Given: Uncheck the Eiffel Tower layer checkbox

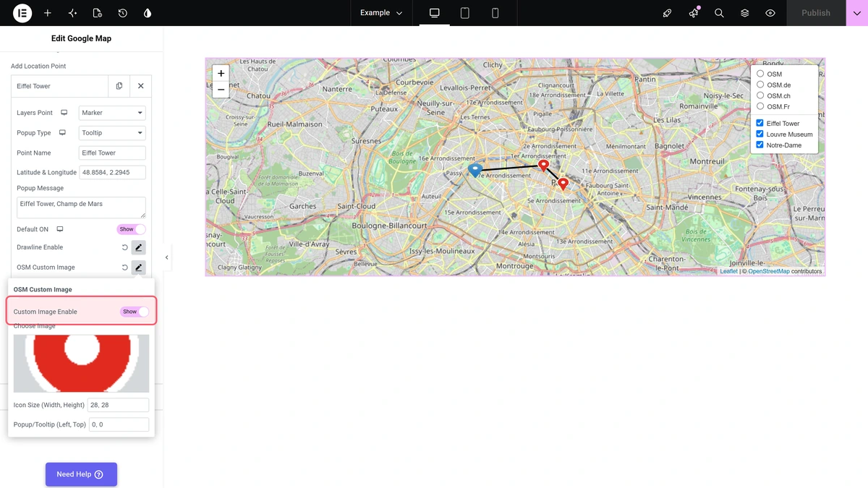Looking at the screenshot, I should pyautogui.click(x=759, y=123).
